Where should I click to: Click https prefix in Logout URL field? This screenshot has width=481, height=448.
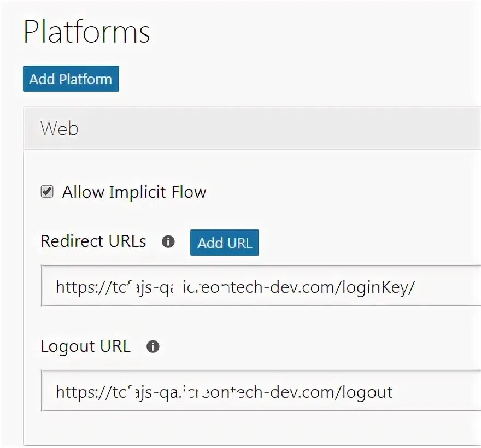pos(74,391)
